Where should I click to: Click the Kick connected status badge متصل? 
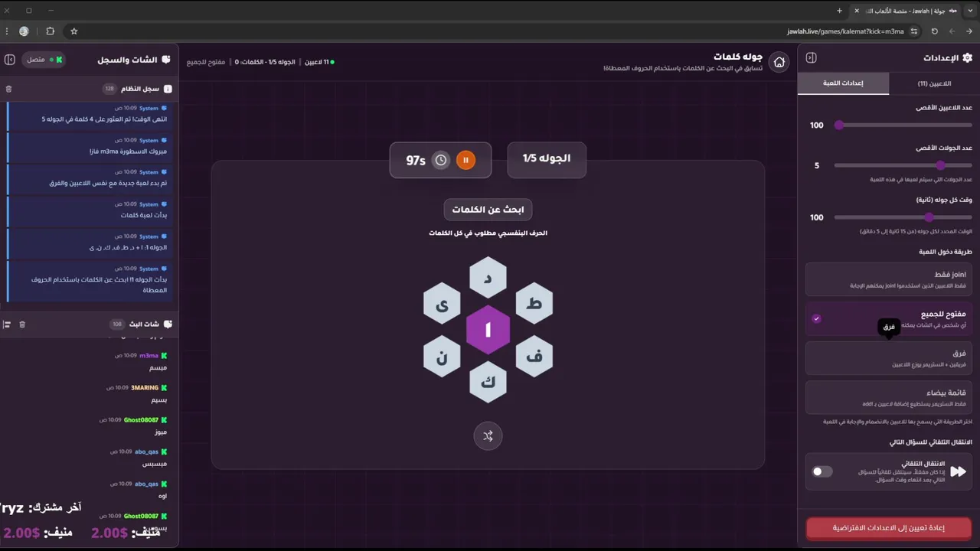[x=44, y=60]
